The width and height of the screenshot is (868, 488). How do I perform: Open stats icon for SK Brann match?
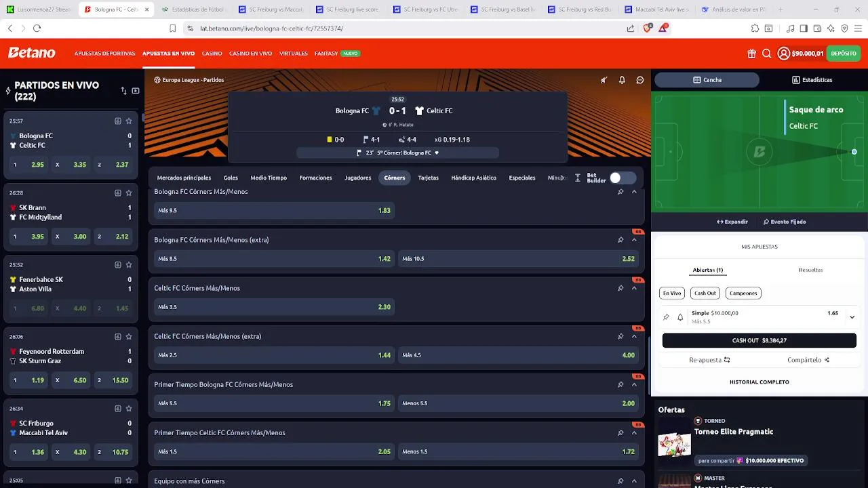pos(118,193)
